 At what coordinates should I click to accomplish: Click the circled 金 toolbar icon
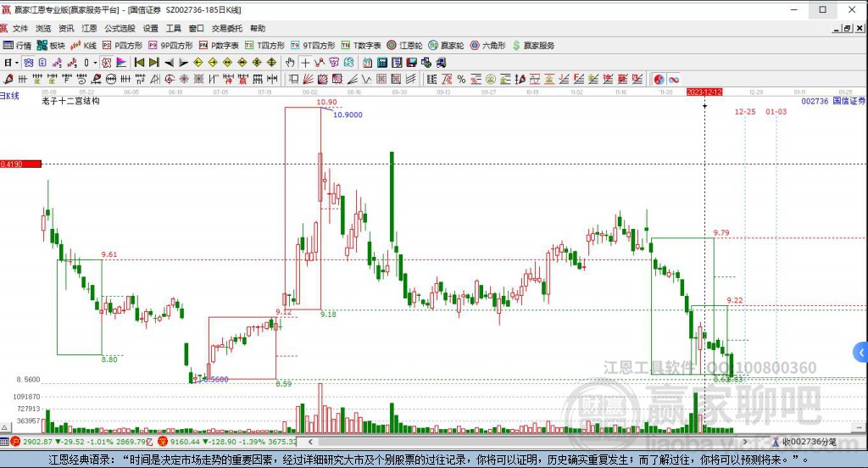[x=490, y=80]
